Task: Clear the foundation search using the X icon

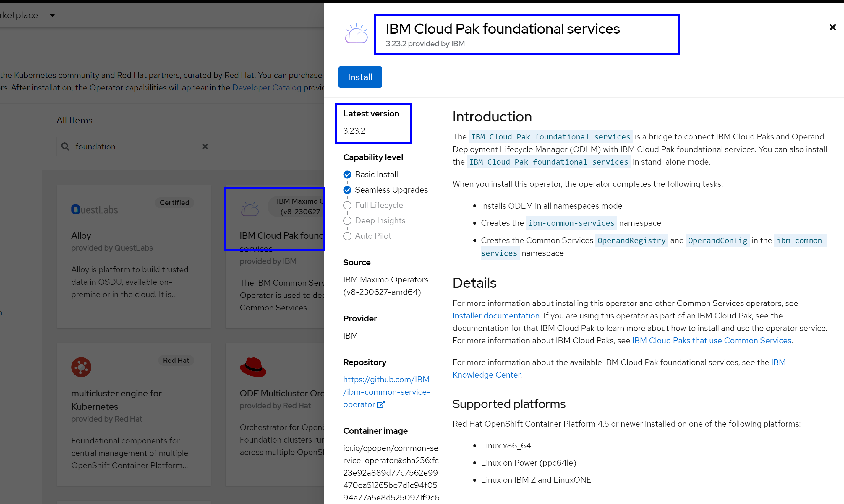Action: click(205, 146)
